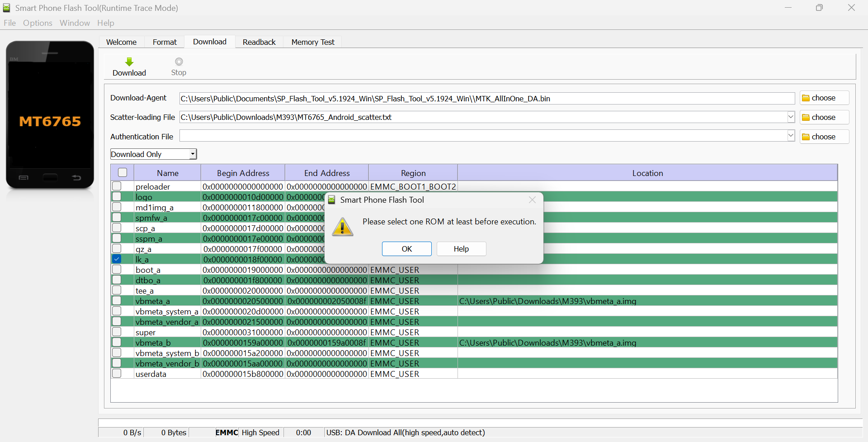The height and width of the screenshot is (442, 868).
Task: Click the Stop icon in the toolbar
Action: (x=179, y=62)
